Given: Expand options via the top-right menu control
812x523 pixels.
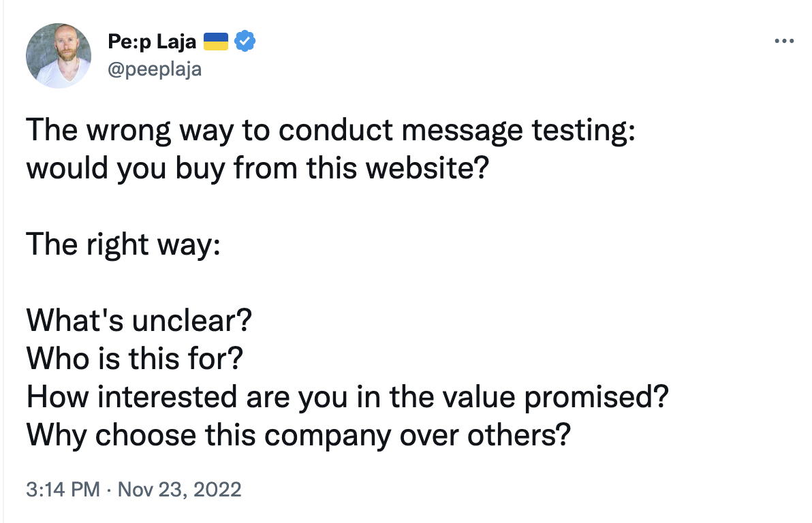Looking at the screenshot, I should (785, 41).
